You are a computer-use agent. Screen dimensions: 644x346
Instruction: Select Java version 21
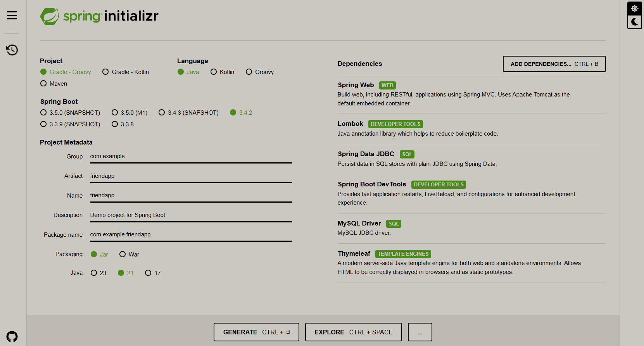click(x=126, y=273)
